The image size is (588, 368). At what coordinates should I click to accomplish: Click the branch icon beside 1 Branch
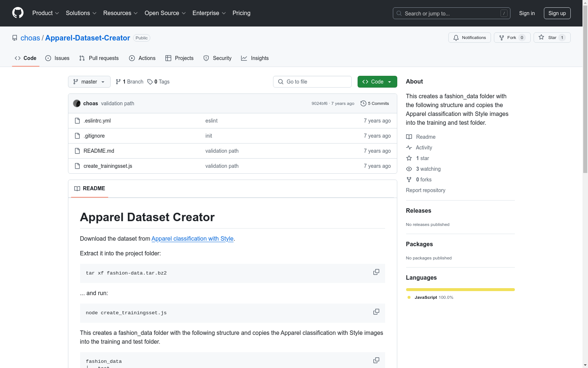tap(118, 82)
